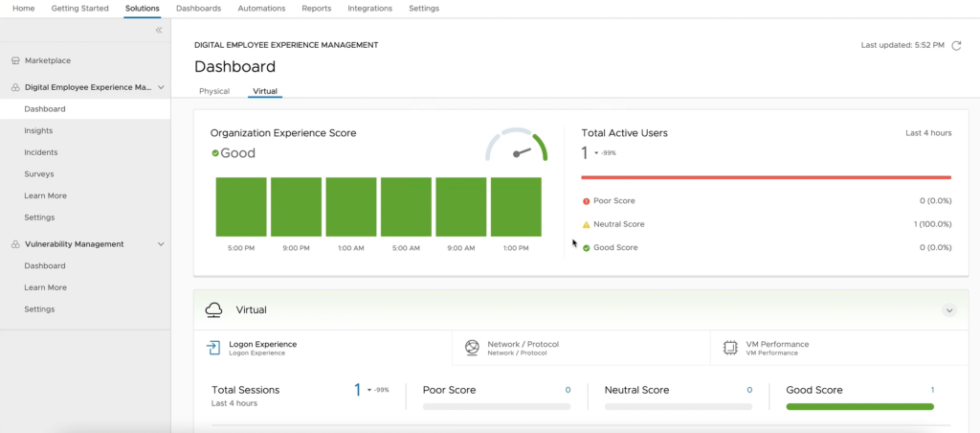Viewport: 980px width, 433px height.
Task: Click the green Good Score check icon
Action: [x=587, y=248]
